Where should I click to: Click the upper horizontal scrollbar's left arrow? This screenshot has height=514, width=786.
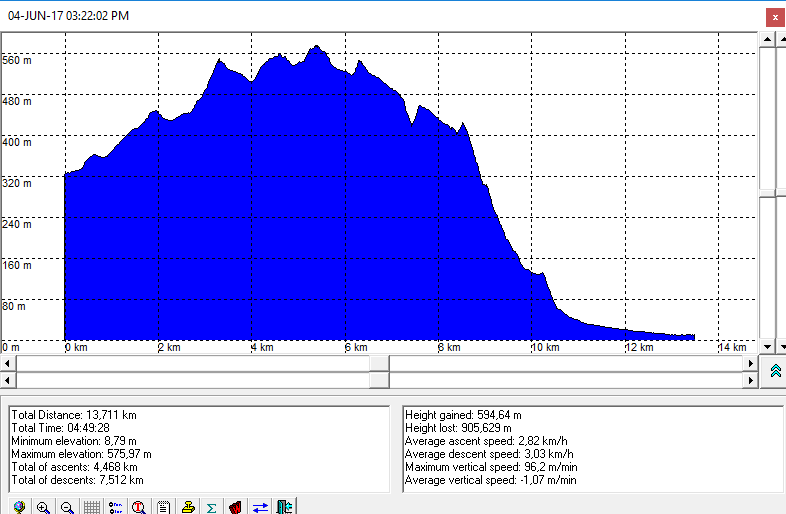pyautogui.click(x=8, y=364)
